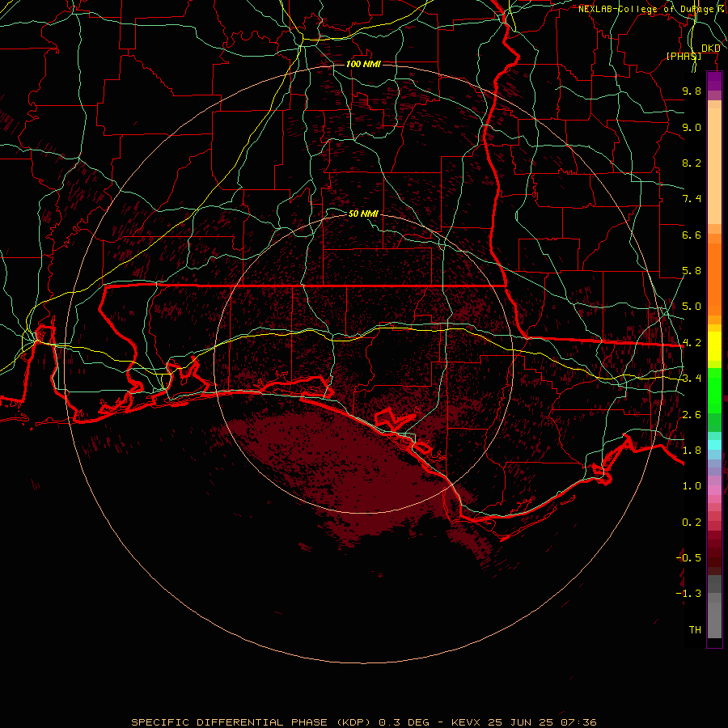This screenshot has width=728, height=728.
Task: Click the [PHAS] units label
Action: coord(684,56)
